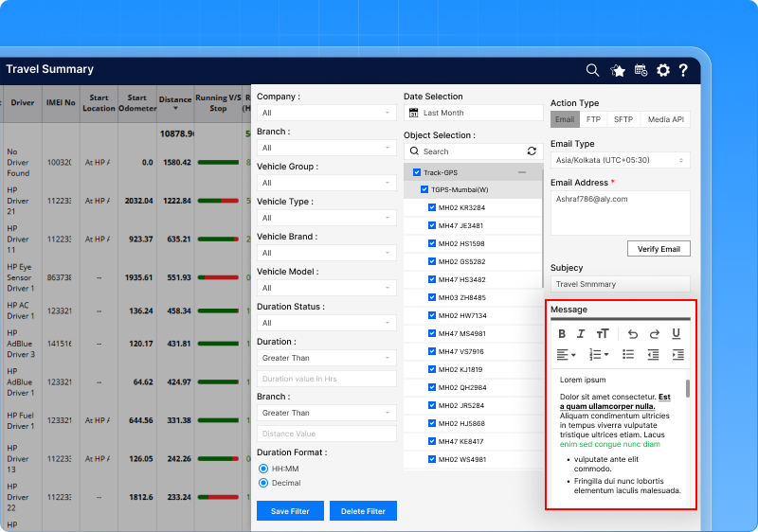Screen dimensions: 758x532
Task: Click the undo arrow in Message editor
Action: click(632, 334)
